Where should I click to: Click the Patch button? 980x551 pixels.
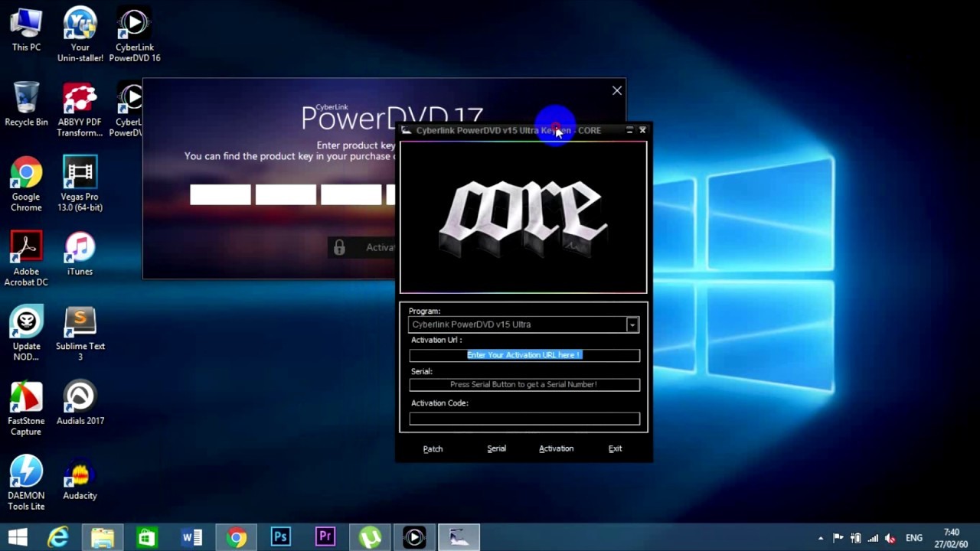[x=433, y=448]
